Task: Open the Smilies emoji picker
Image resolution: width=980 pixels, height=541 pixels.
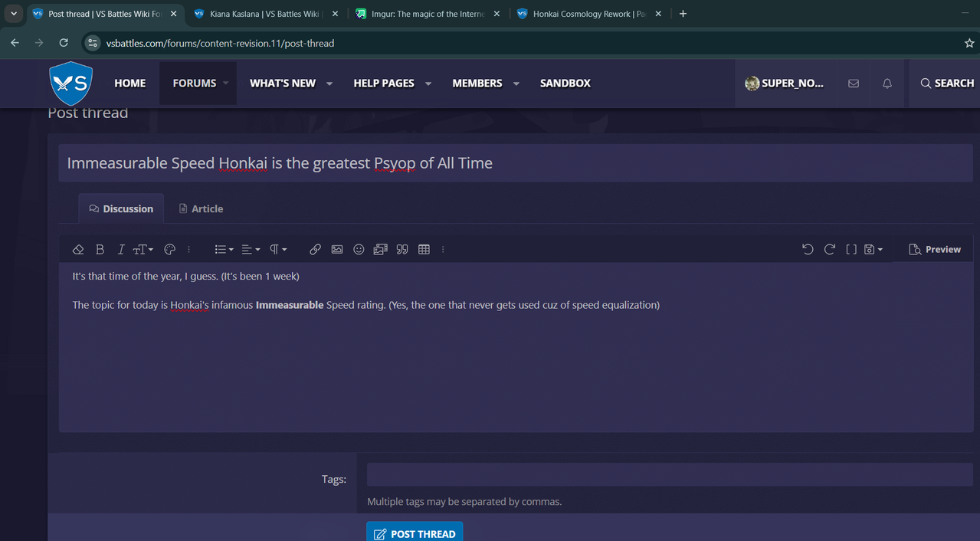Action: pos(359,250)
